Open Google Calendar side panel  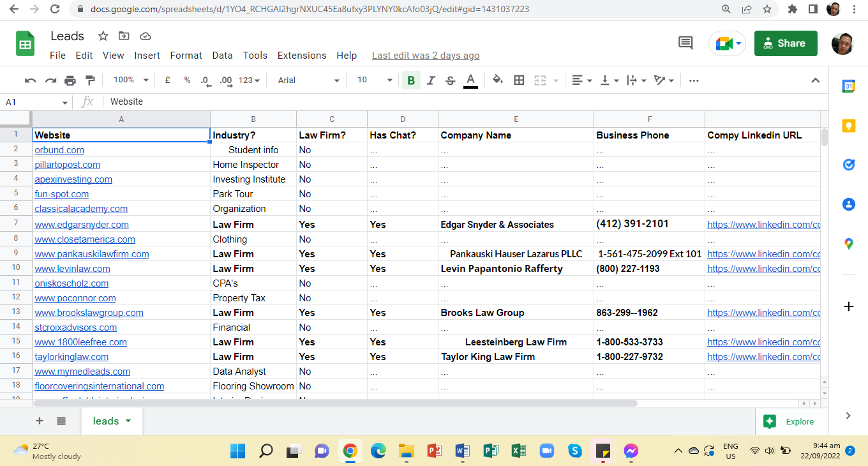tap(848, 87)
